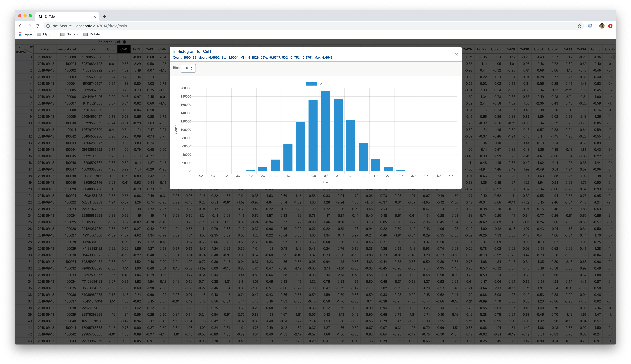This screenshot has width=631, height=364.
Task: Click the browser forward arrow
Action: point(29,26)
